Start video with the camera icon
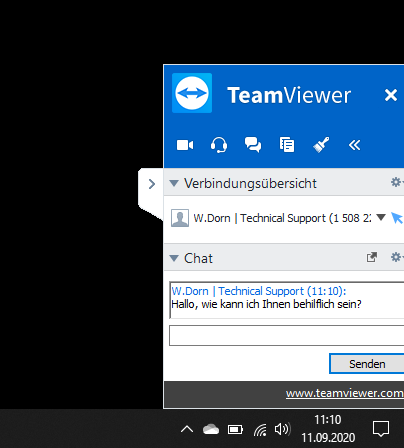 click(185, 145)
